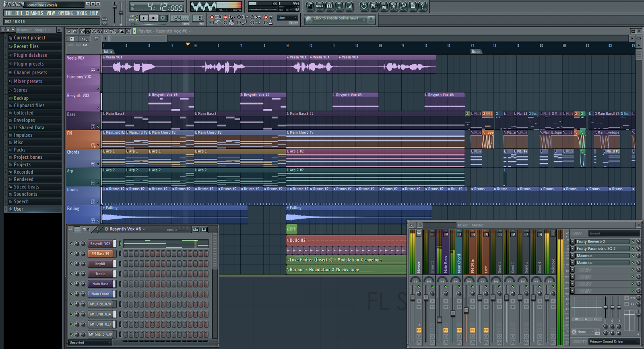
Task: Open the Playlist options menu arrow
Action: tap(69, 31)
